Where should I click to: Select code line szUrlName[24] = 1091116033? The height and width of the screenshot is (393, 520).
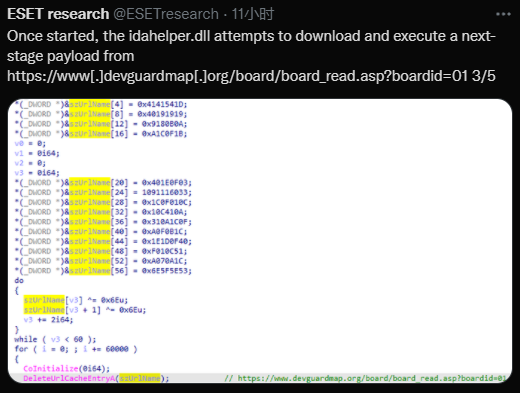(103, 192)
